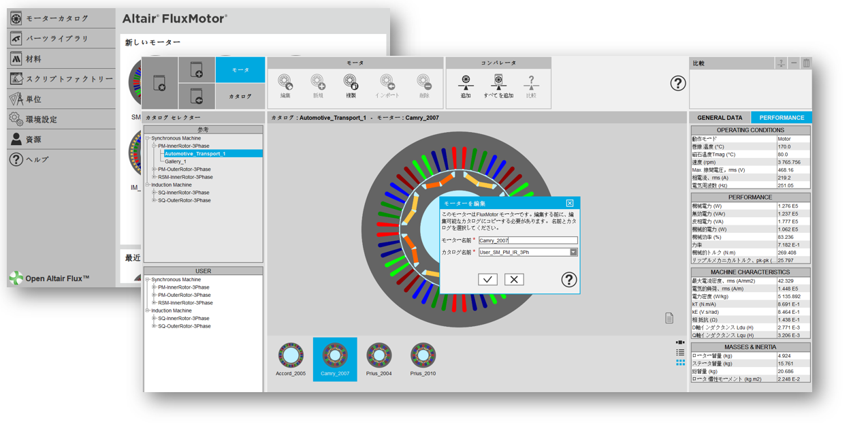Viewport: 868px width, 433px height.
Task: Confirm the dialog with the checkmark button
Action: [487, 279]
